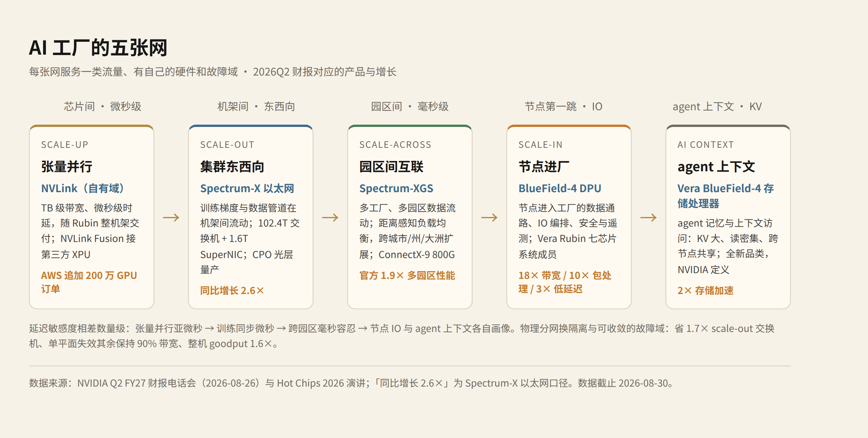
Task: Select the SCALE-UP description starting "TB 级带宽"
Action: point(90,231)
